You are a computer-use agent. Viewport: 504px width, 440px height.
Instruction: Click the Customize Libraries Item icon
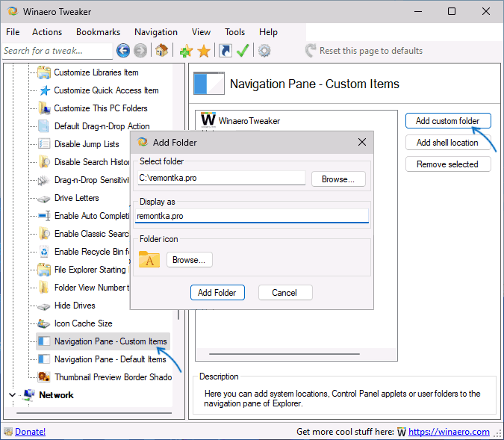pos(44,72)
